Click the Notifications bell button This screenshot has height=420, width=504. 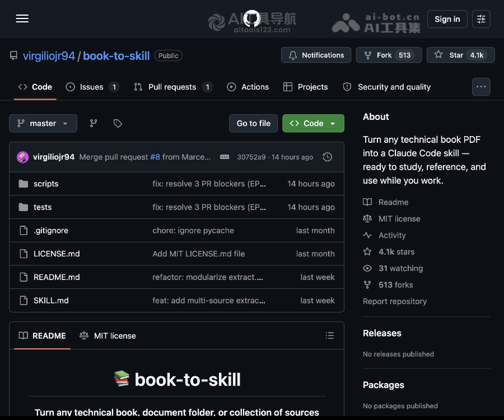coord(316,55)
